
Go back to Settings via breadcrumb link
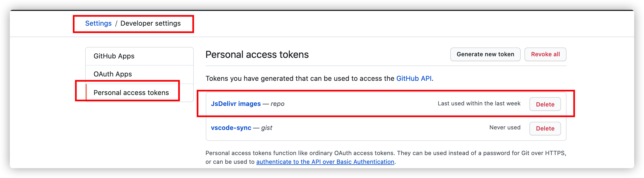pos(98,23)
